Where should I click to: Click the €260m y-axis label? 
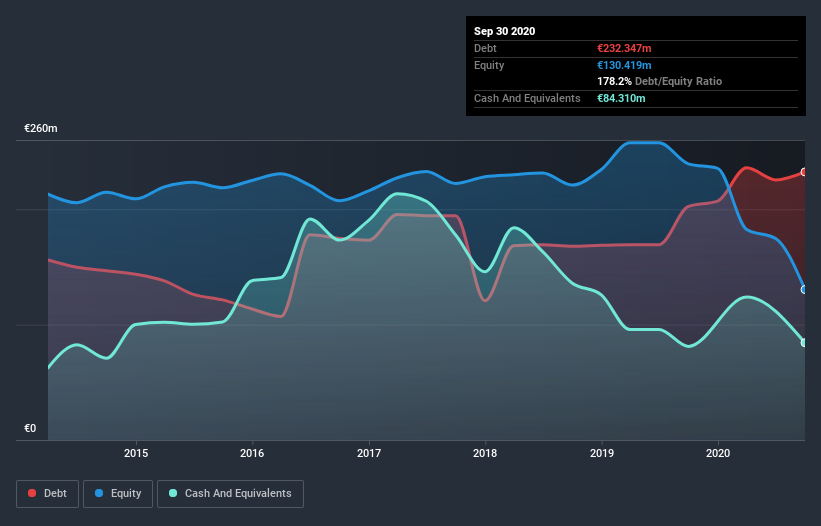41,128
